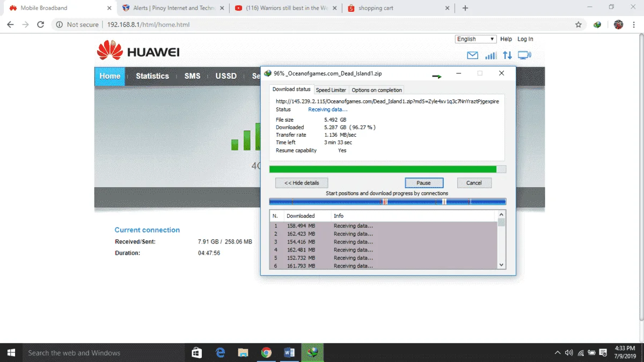
Task: Click the Help link
Action: 506,39
